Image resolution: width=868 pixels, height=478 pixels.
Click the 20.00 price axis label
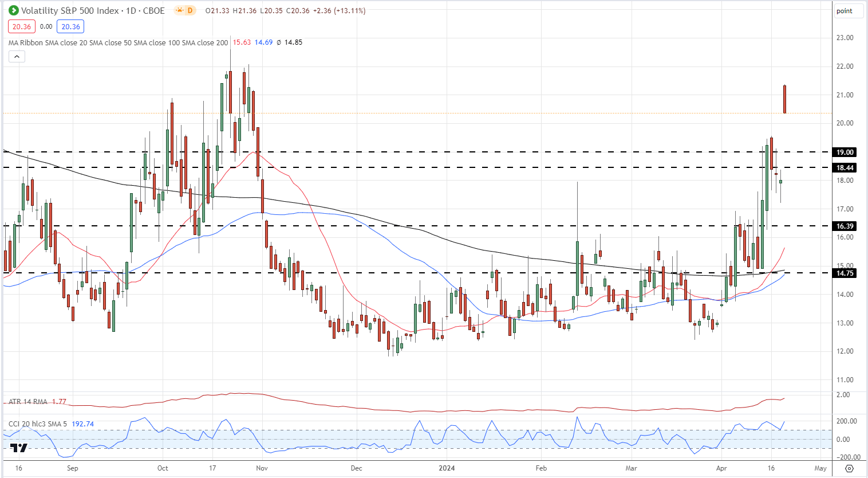click(845, 123)
